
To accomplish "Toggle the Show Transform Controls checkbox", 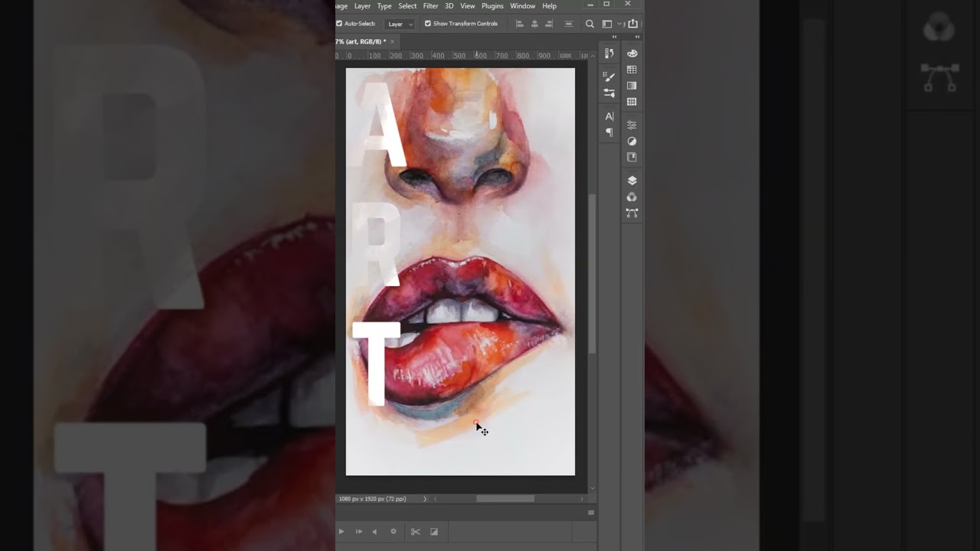I will 428,24.
